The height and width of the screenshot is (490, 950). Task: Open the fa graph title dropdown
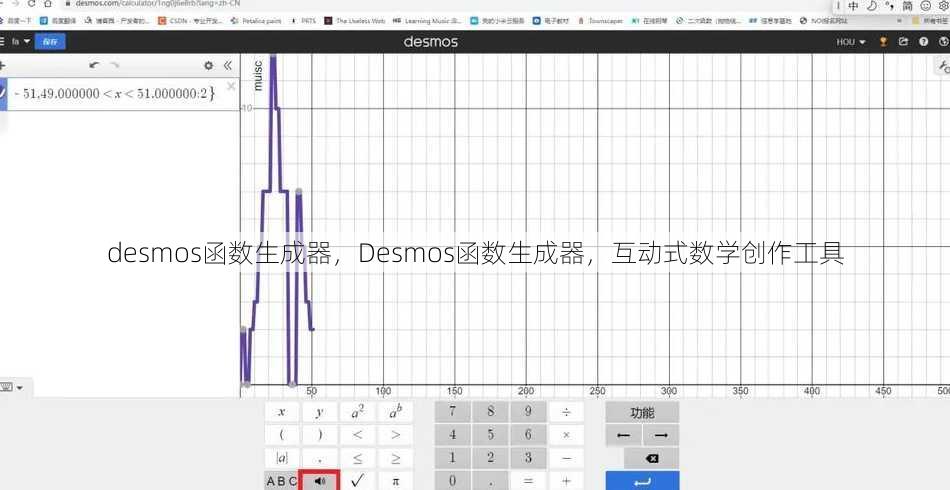pyautogui.click(x=21, y=42)
